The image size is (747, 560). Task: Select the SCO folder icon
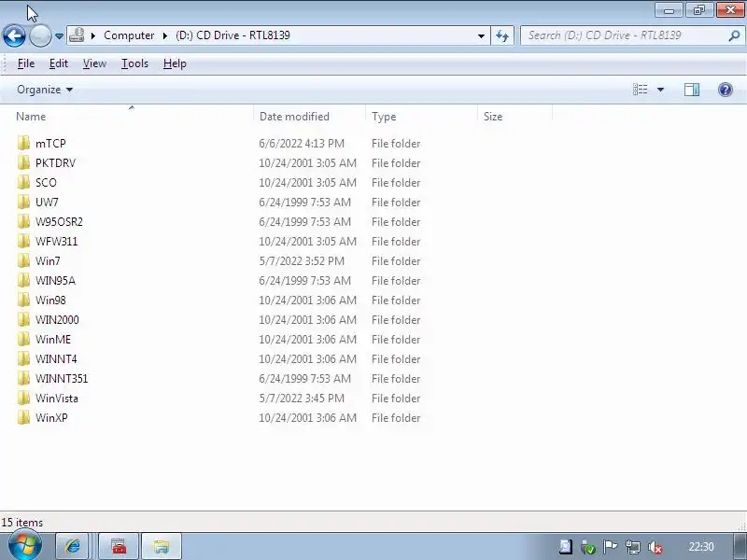click(22, 182)
